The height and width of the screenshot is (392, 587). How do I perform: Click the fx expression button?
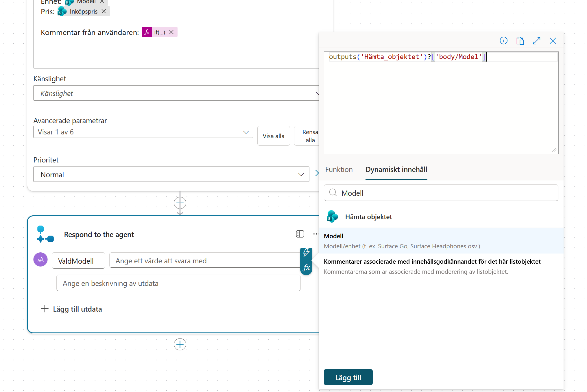coord(306,268)
